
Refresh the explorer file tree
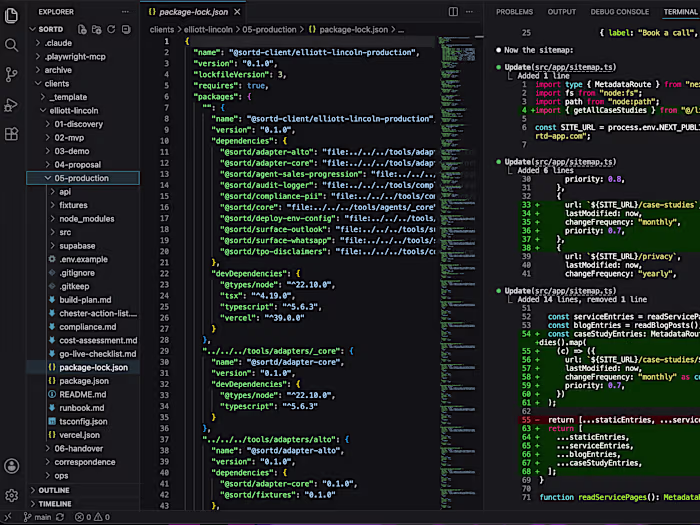point(111,29)
